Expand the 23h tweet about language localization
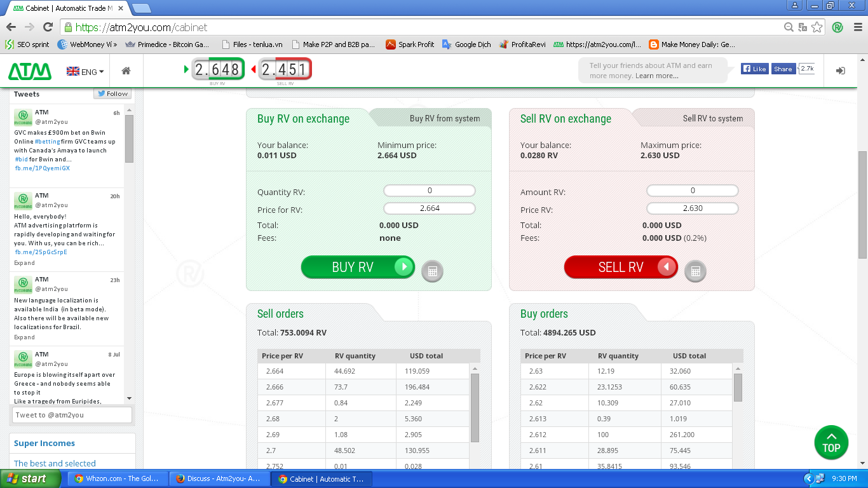Image resolution: width=868 pixels, height=488 pixels. point(25,337)
